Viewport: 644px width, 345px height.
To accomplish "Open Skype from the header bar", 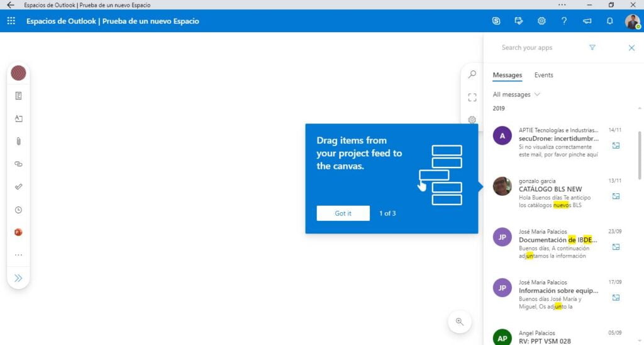I will click(x=496, y=21).
